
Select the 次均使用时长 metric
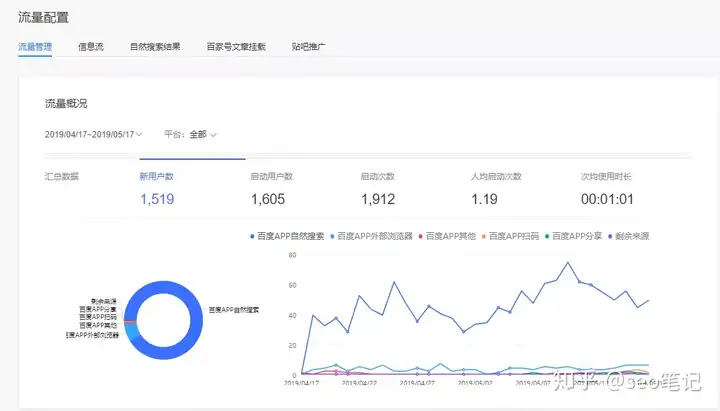pyautogui.click(x=606, y=176)
